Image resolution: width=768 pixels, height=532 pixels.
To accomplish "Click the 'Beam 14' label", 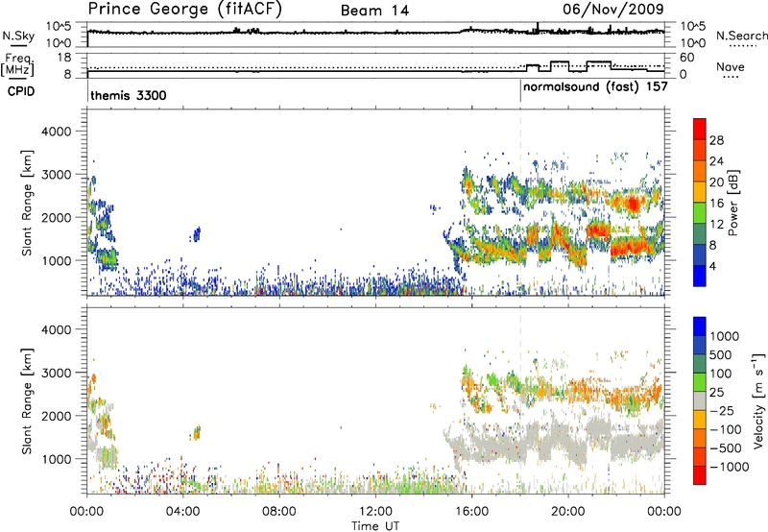I will [x=374, y=11].
